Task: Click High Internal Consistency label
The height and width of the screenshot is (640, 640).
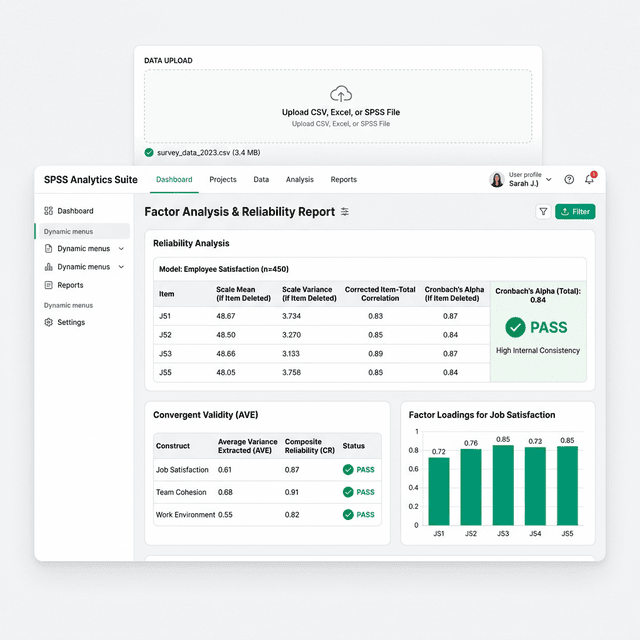Action: (538, 350)
